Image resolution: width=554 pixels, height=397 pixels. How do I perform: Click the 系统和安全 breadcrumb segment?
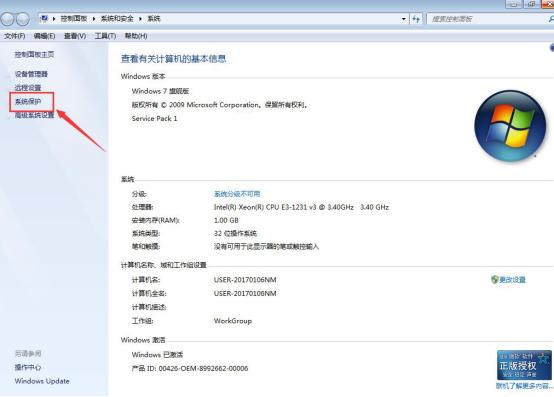pyautogui.click(x=117, y=19)
